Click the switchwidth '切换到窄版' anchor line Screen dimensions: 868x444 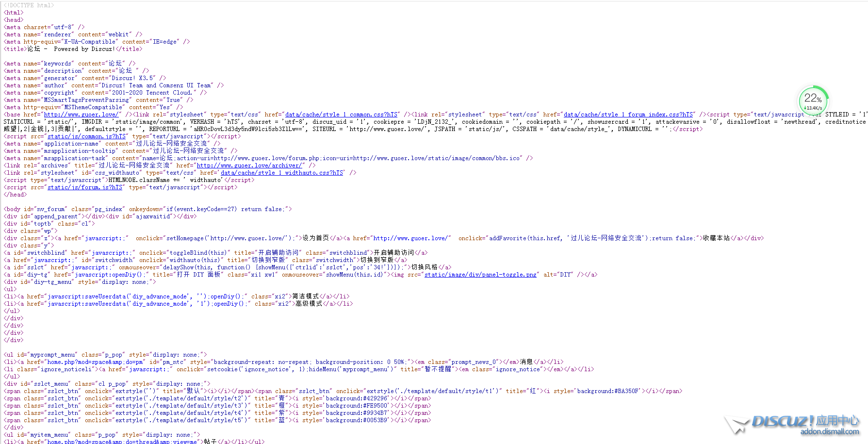click(x=206, y=260)
